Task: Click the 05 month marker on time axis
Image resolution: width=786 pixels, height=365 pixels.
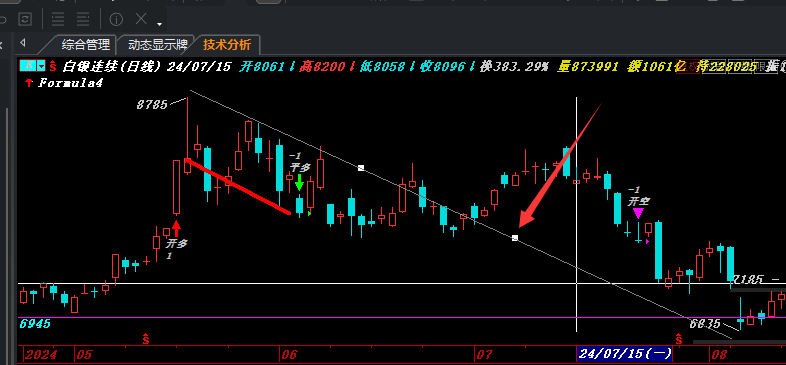Action: [84, 355]
